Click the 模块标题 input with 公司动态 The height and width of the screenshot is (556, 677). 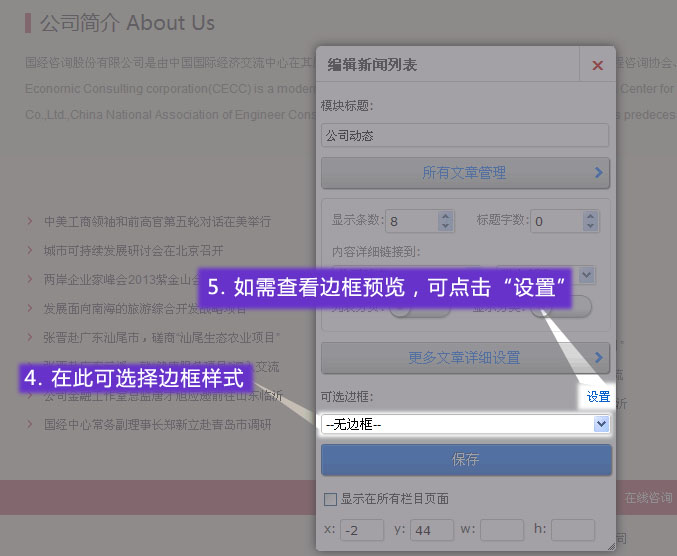464,135
